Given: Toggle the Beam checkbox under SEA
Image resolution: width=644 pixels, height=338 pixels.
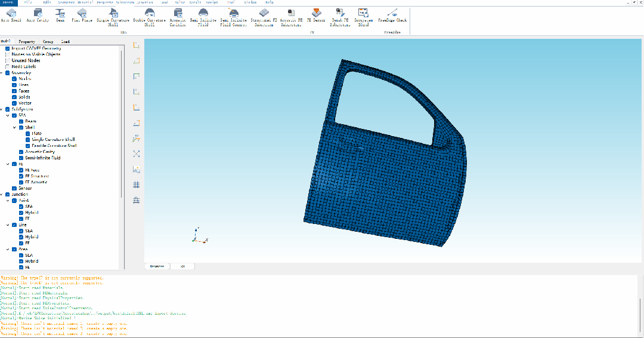Looking at the screenshot, I should 21,121.
